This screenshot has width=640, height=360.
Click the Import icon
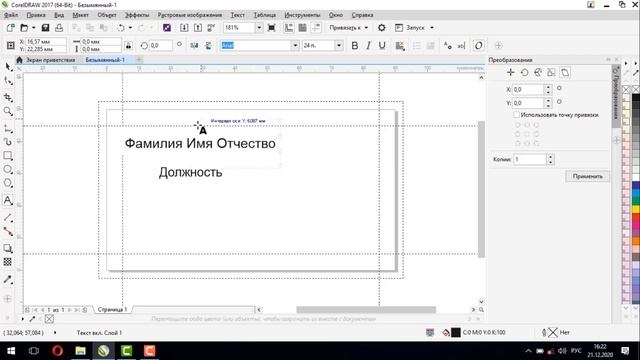point(184,28)
